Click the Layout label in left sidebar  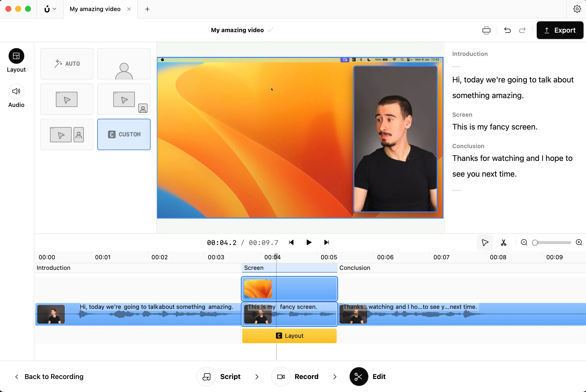point(16,69)
